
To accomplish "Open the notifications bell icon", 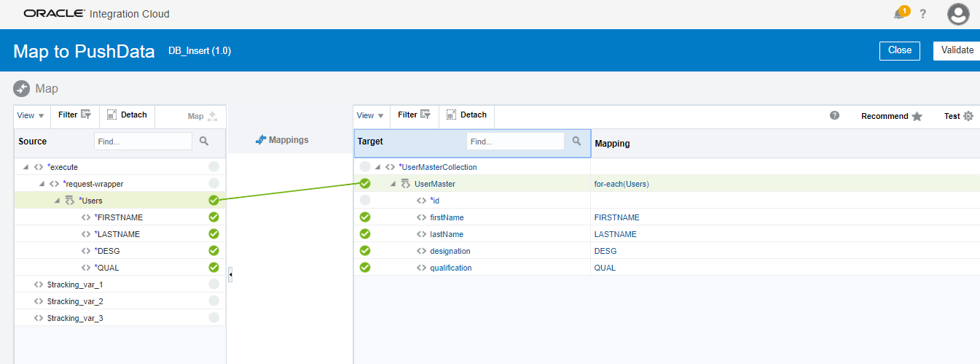I will pyautogui.click(x=901, y=13).
